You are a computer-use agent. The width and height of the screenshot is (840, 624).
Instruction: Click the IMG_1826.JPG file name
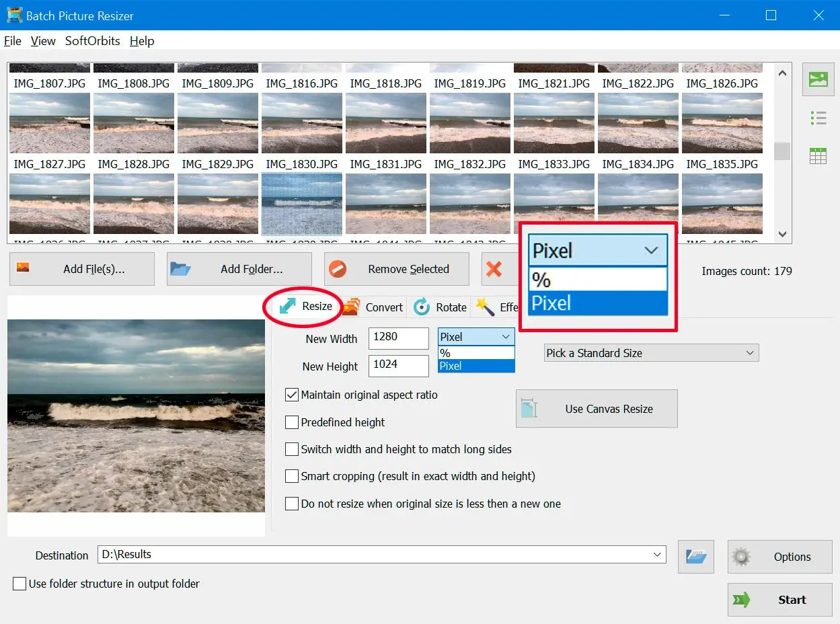tap(722, 83)
